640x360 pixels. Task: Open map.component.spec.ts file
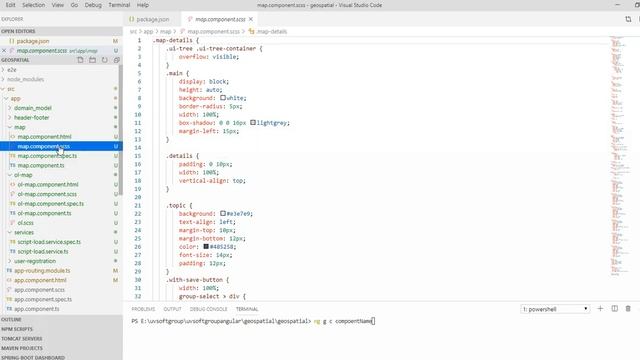click(47, 156)
